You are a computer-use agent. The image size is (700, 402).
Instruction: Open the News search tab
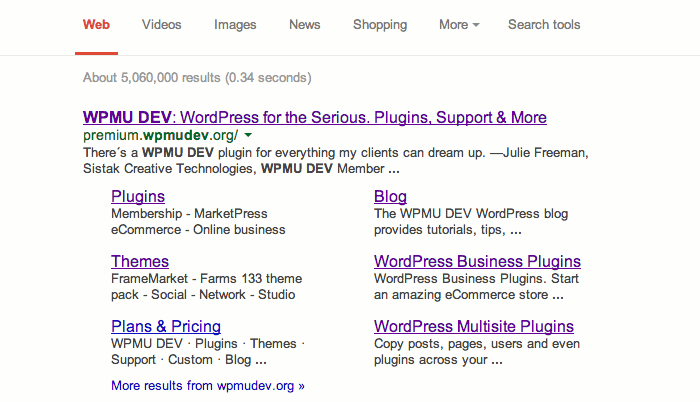[304, 25]
